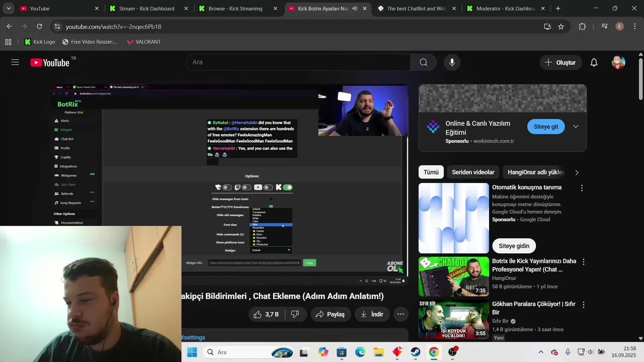Click Siteye git sponsor button
Image resolution: width=644 pixels, height=362 pixels.
point(546,127)
